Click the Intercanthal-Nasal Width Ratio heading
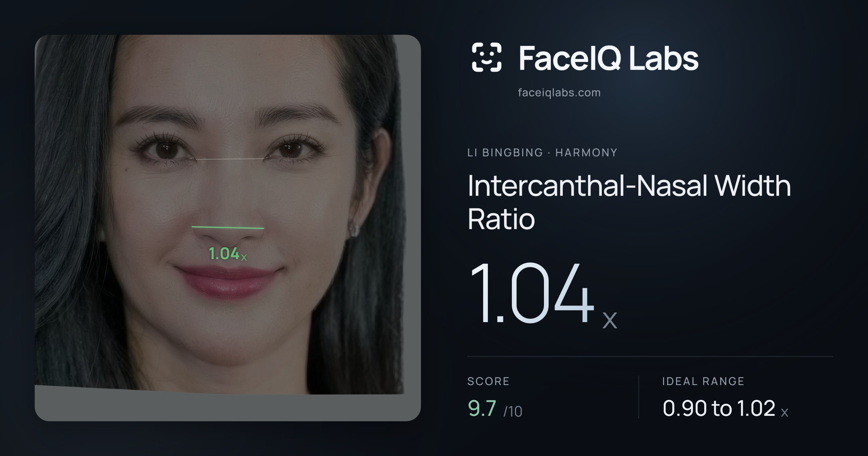868x456 pixels. (x=629, y=202)
